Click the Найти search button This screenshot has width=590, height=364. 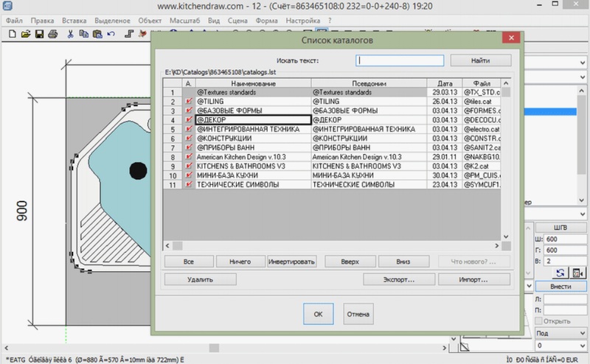click(x=481, y=60)
